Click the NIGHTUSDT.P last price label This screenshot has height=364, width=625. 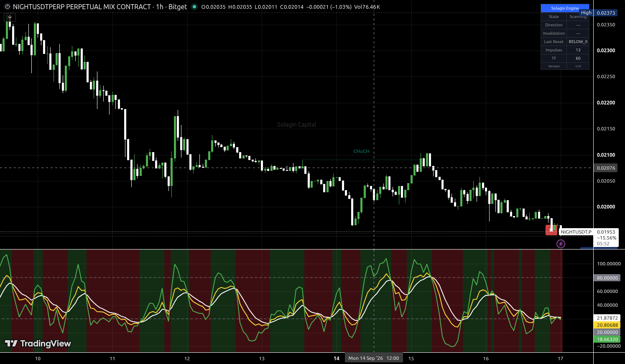point(576,232)
